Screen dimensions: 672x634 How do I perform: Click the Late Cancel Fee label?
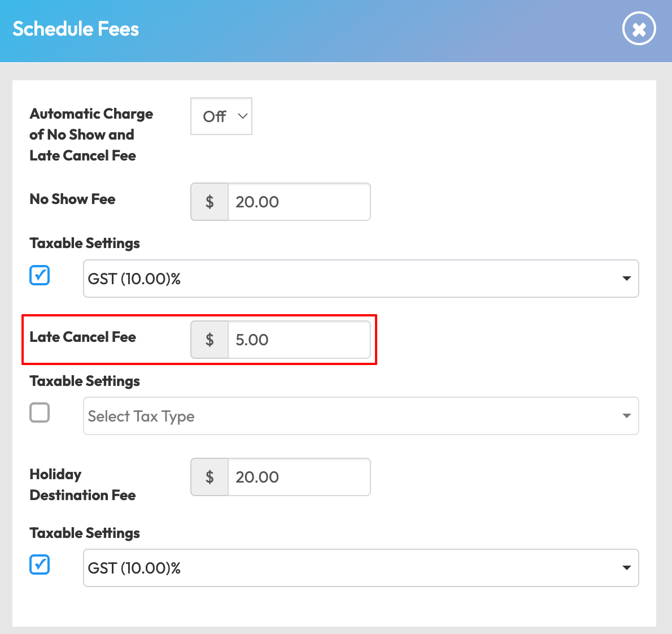pyautogui.click(x=82, y=337)
